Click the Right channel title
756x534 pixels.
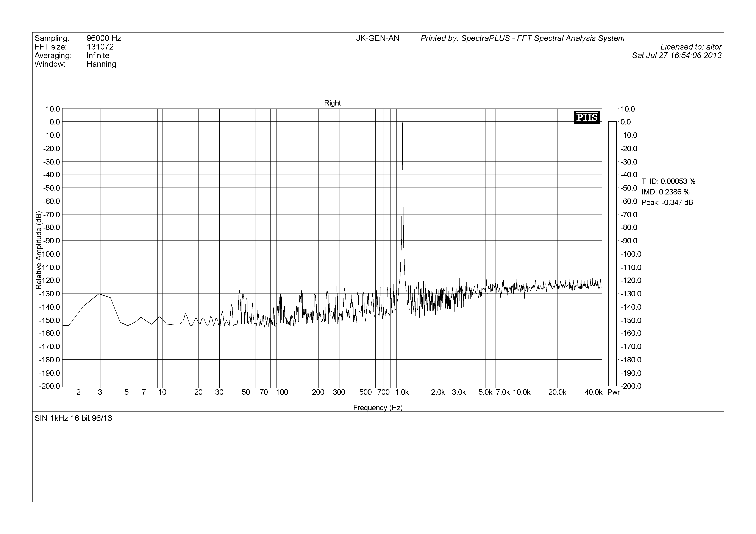pyautogui.click(x=332, y=103)
